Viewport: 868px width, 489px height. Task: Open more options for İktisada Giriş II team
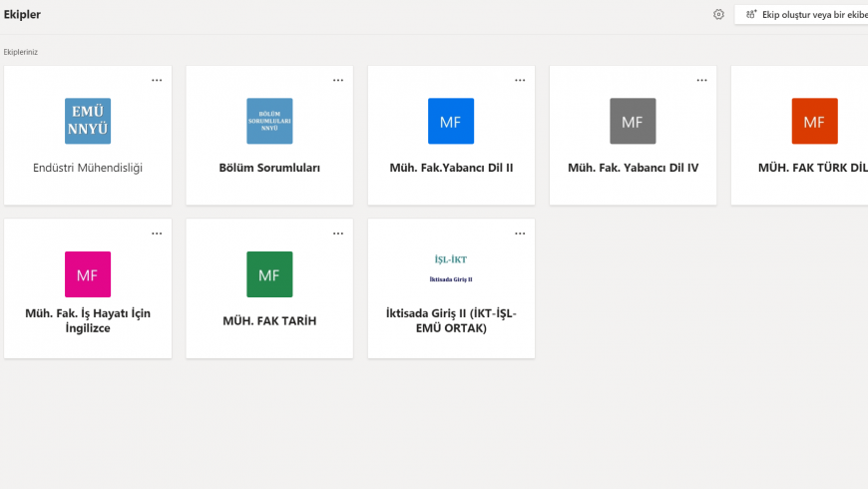tap(520, 234)
